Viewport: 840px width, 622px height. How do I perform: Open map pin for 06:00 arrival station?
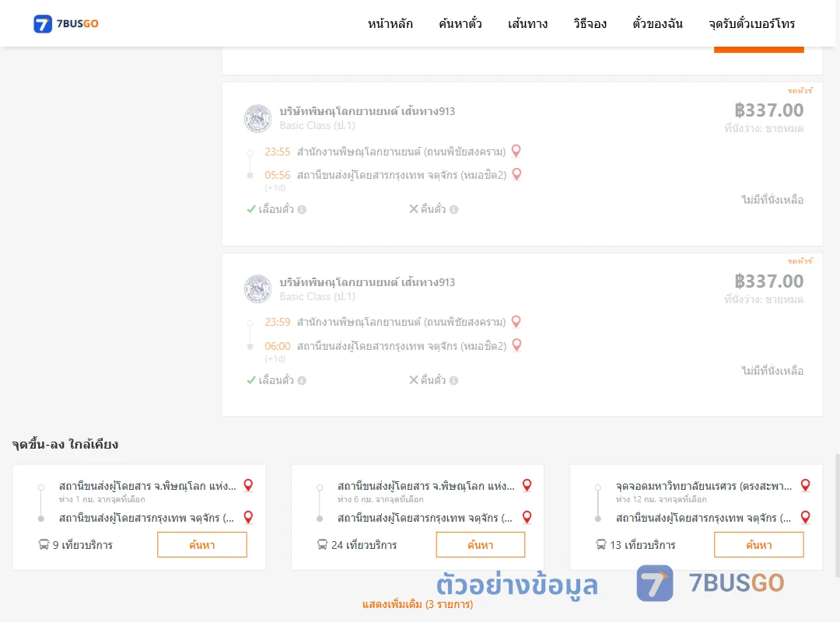[516, 345]
